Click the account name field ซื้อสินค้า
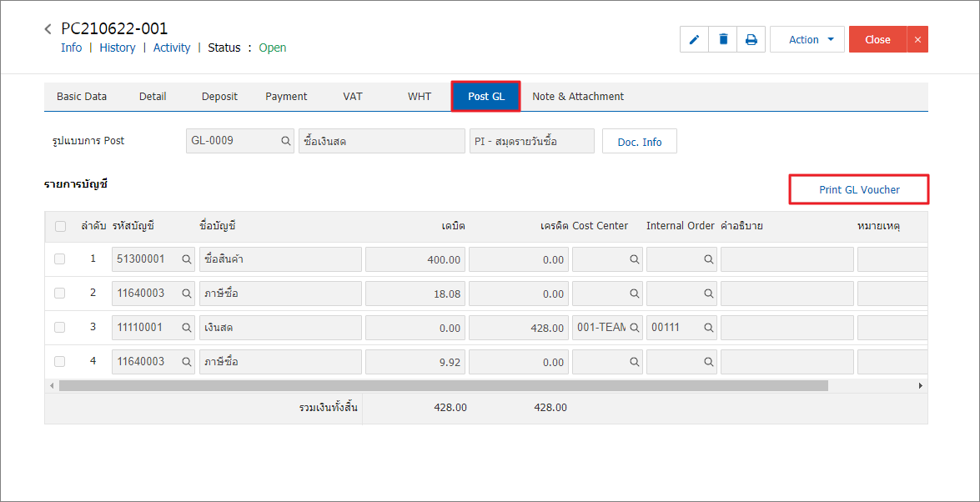 (280, 259)
